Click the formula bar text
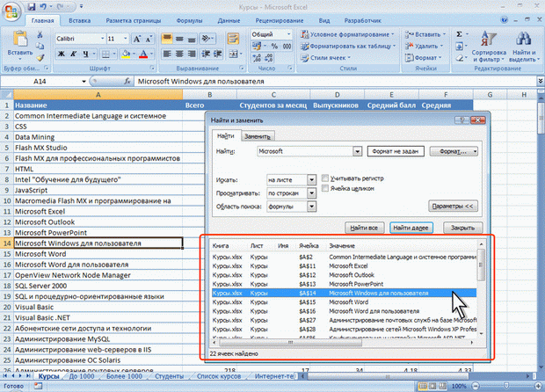 pyautogui.click(x=201, y=82)
